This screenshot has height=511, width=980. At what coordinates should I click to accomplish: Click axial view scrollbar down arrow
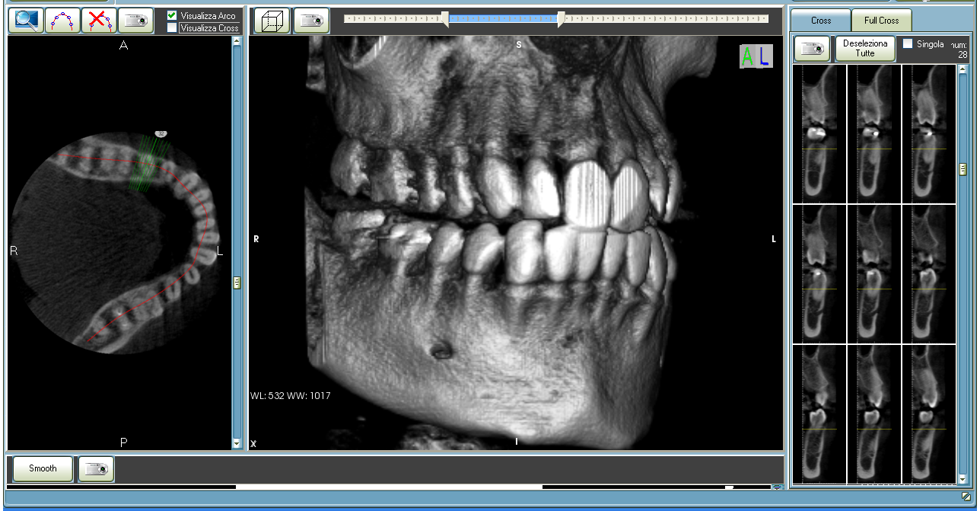tap(237, 443)
